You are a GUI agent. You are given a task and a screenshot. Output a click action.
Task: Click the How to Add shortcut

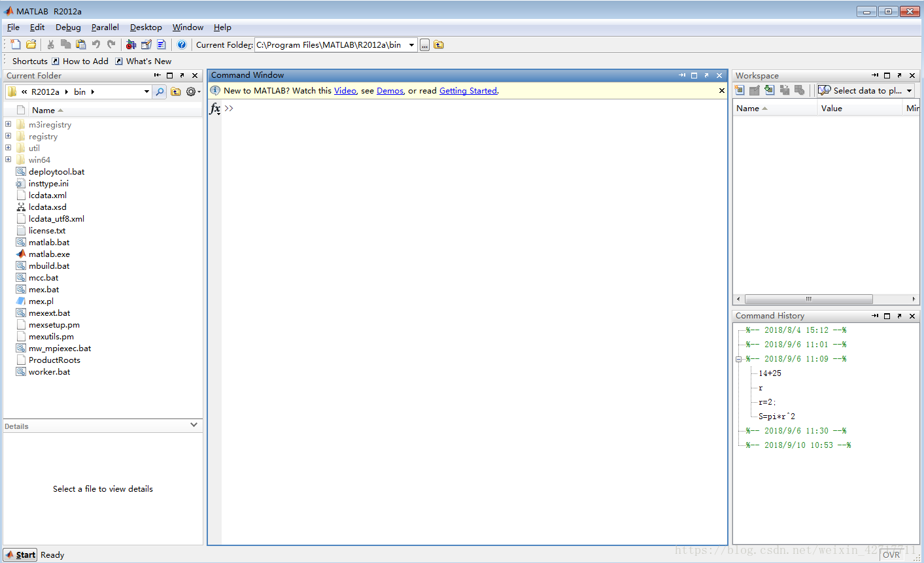(x=80, y=61)
